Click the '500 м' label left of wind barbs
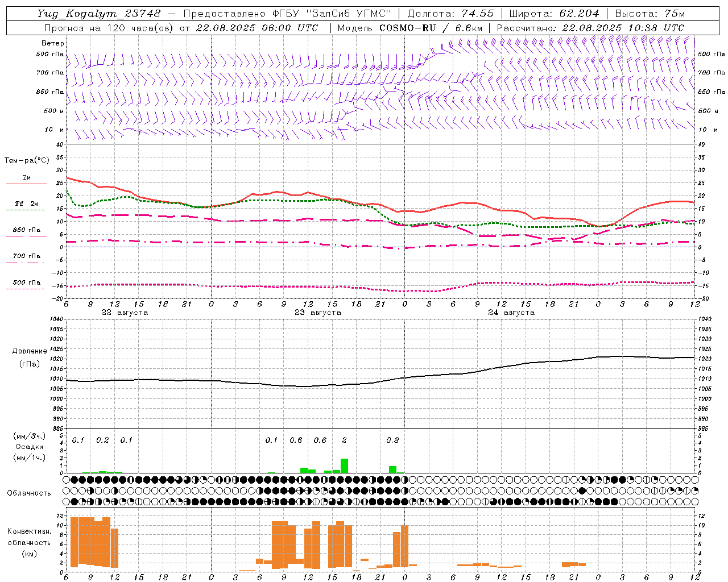728x582 pixels. pos(54,111)
